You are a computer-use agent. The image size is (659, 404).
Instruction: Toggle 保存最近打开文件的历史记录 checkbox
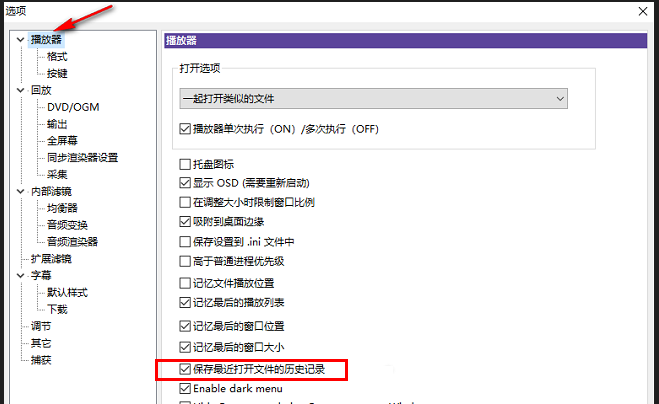pyautogui.click(x=185, y=370)
